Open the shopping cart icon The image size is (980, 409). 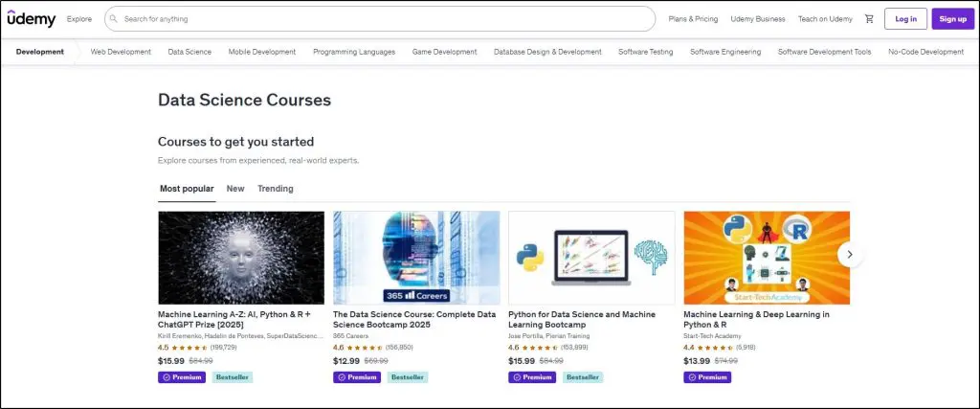pyautogui.click(x=869, y=19)
